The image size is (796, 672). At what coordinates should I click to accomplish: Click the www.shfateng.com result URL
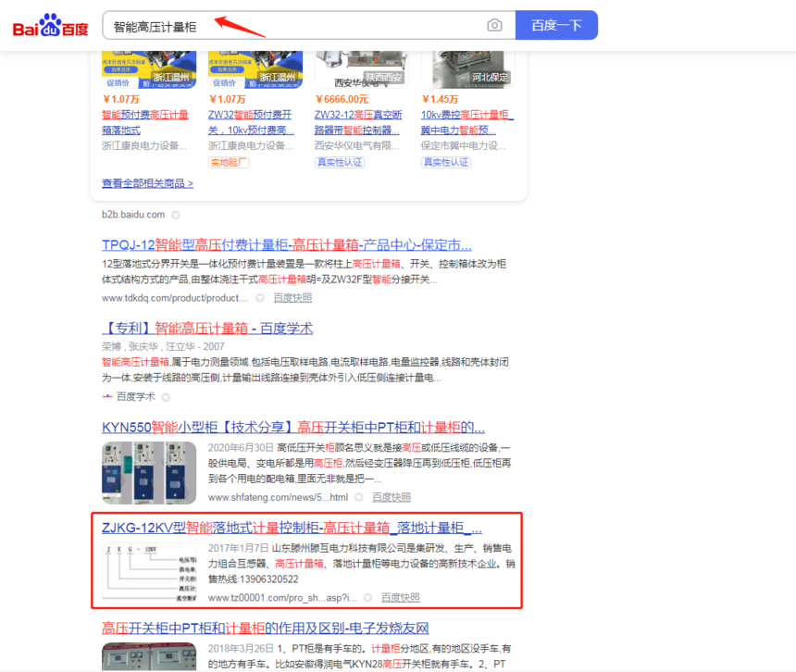click(279, 497)
